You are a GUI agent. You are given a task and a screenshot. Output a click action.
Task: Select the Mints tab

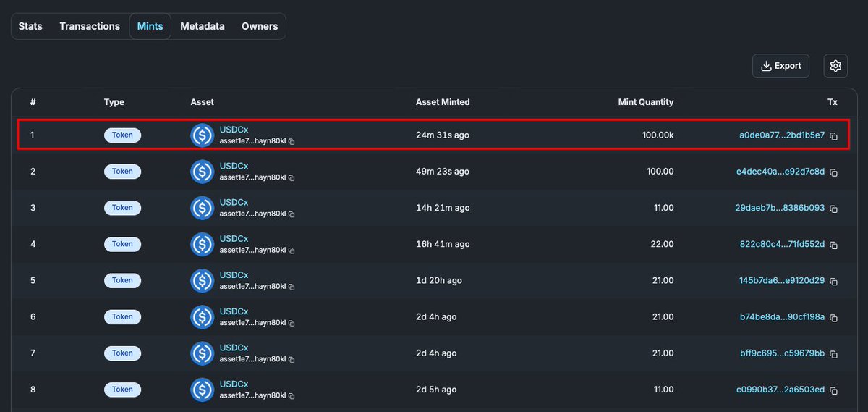point(150,26)
